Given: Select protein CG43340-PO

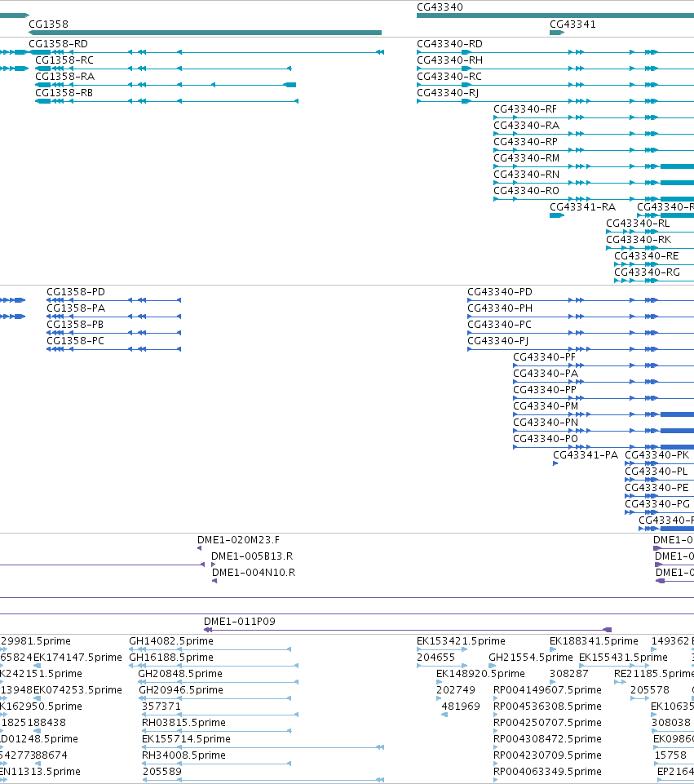Looking at the screenshot, I should coord(546,438).
